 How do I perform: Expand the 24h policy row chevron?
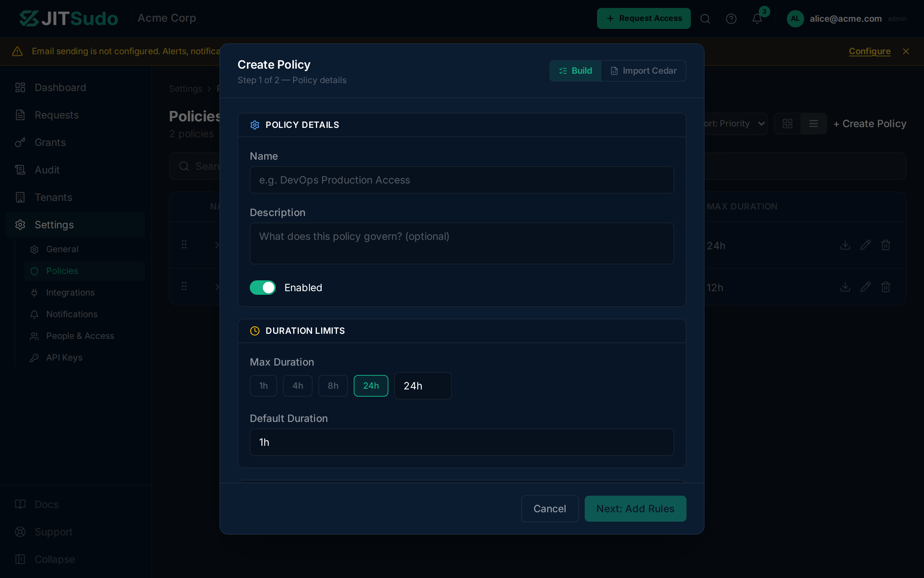click(217, 245)
